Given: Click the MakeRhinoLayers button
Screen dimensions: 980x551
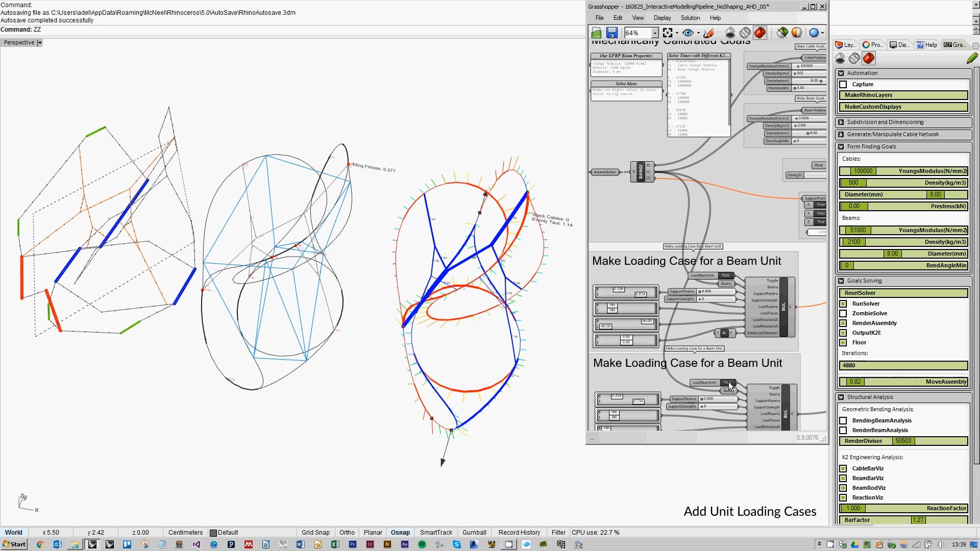Looking at the screenshot, I should point(903,95).
